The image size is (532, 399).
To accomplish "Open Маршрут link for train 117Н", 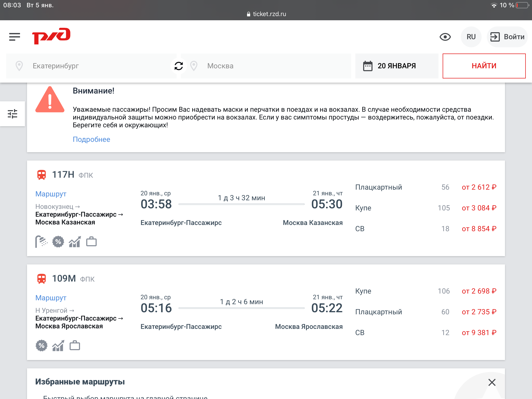I will click(x=51, y=194).
